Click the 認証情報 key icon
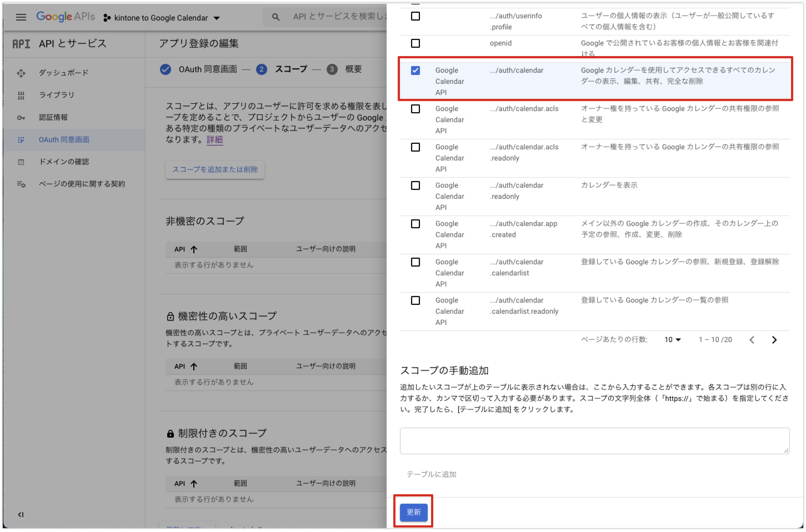This screenshot has height=532, width=806. (21, 117)
